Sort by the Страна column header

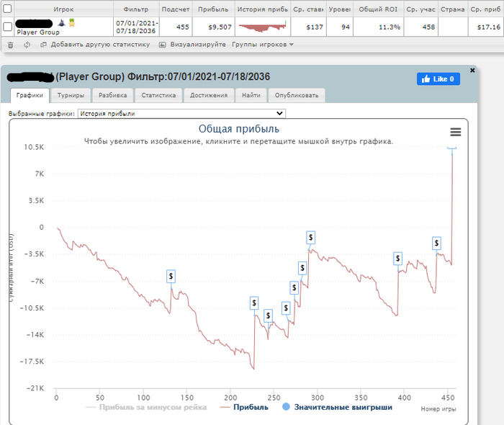click(x=453, y=9)
